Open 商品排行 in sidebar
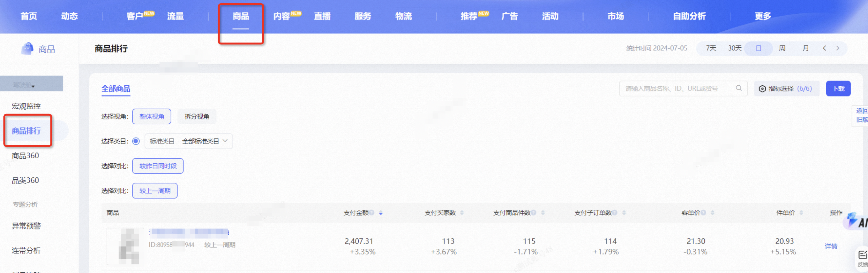Image resolution: width=868 pixels, height=273 pixels. tap(26, 131)
